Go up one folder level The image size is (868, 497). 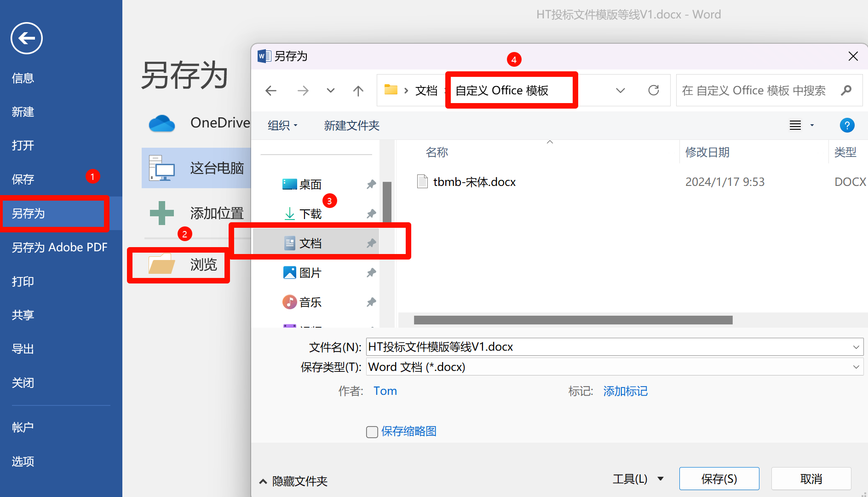click(358, 91)
